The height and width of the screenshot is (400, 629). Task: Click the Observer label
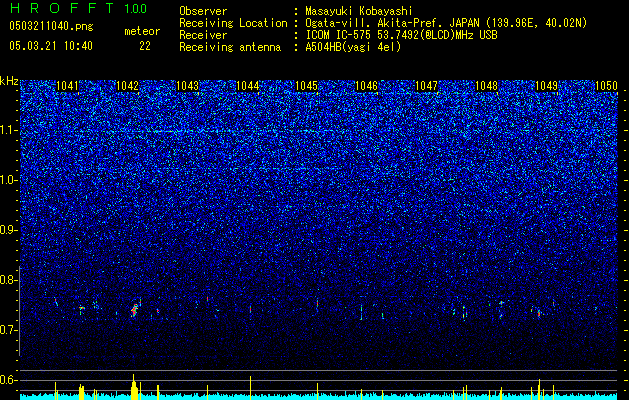[x=203, y=11]
